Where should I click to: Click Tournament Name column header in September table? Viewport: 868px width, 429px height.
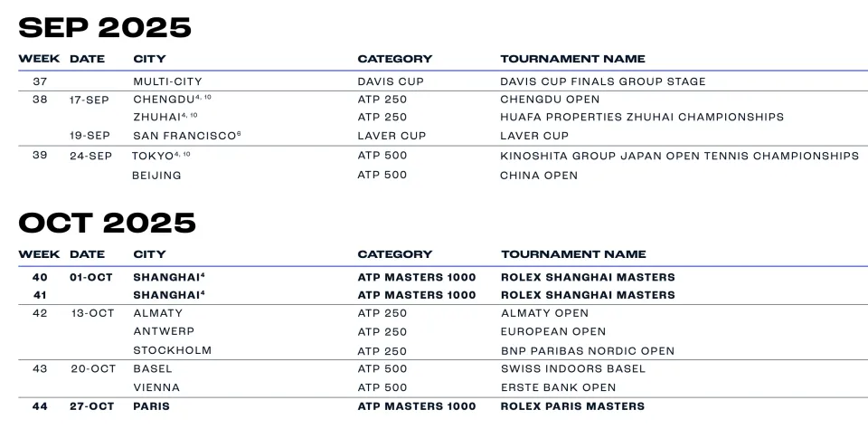572,59
